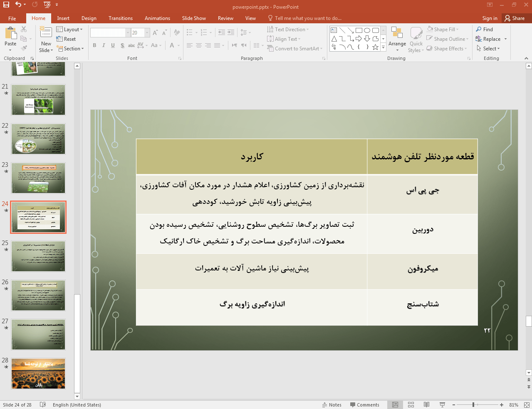532x409 pixels.
Task: Open Text Direction dropdown
Action: [288, 30]
